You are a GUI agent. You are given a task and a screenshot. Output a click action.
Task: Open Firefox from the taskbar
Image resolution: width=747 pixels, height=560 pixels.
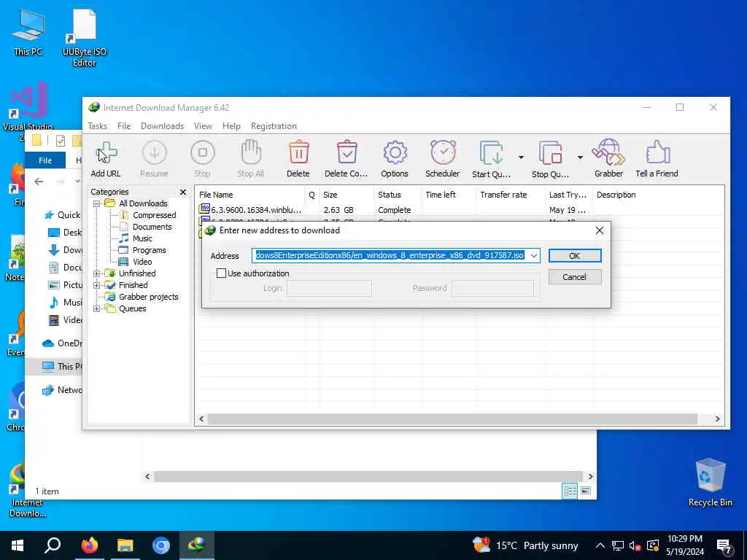(89, 545)
